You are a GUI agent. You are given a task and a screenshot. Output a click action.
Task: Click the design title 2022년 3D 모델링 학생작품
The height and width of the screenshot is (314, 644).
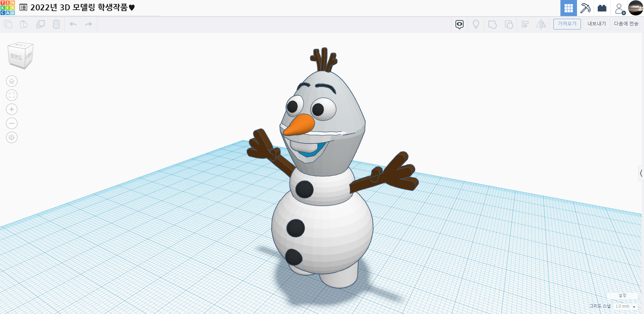tap(83, 7)
